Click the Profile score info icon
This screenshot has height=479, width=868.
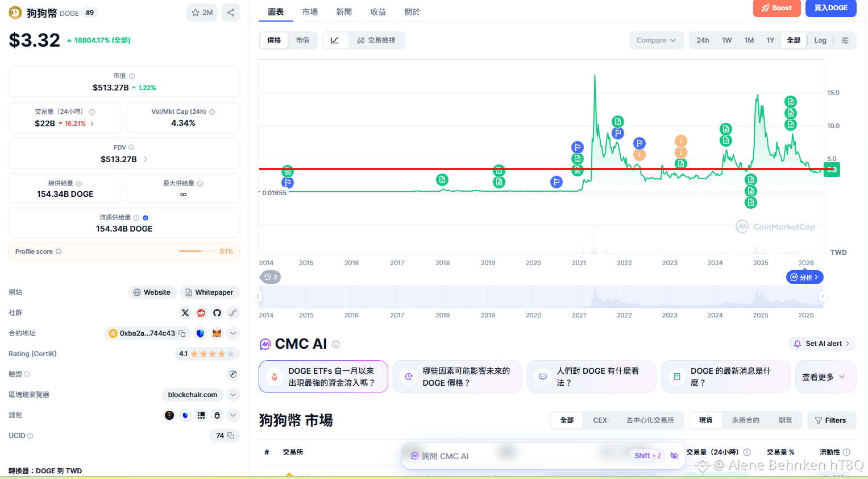click(59, 251)
